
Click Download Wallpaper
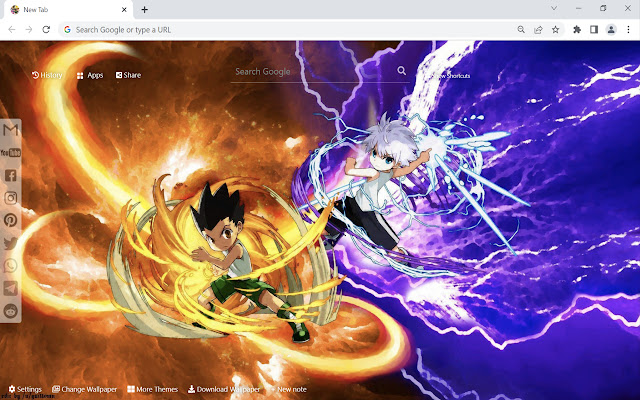coord(224,389)
